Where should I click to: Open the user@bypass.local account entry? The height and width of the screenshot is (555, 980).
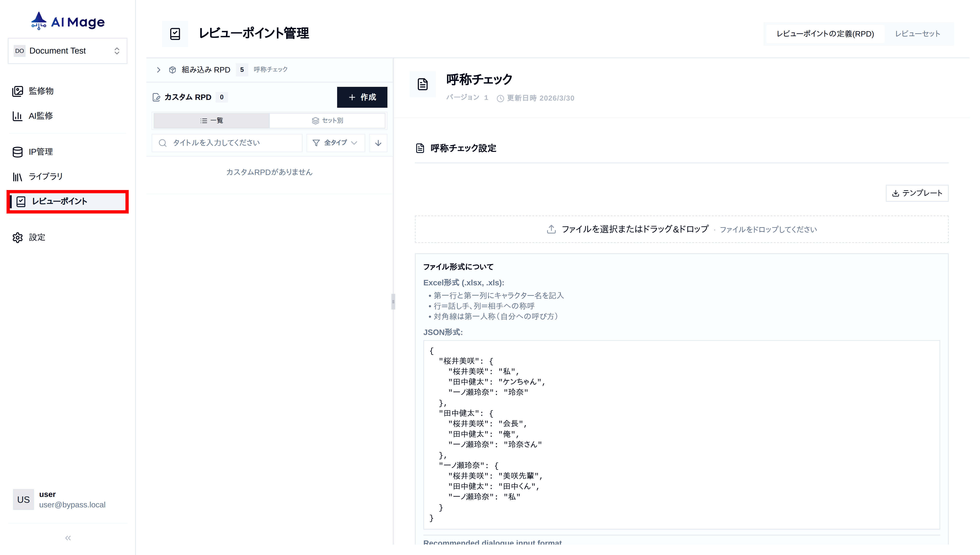coord(68,499)
